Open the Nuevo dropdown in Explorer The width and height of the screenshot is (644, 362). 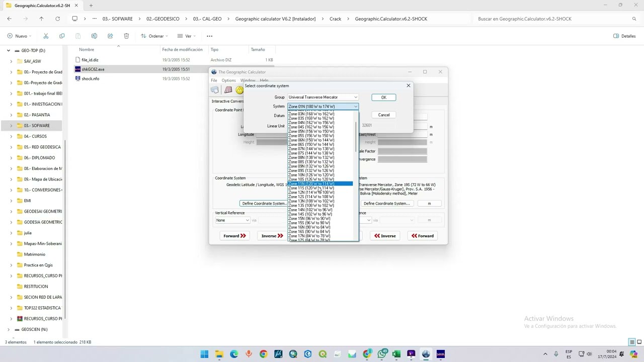[x=20, y=36]
